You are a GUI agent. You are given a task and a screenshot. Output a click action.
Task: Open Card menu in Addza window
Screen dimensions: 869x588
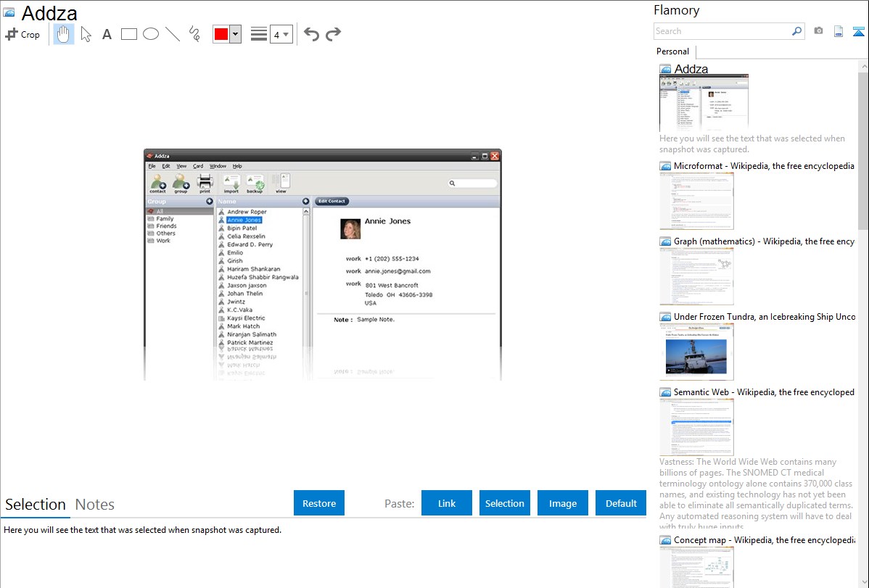198,166
